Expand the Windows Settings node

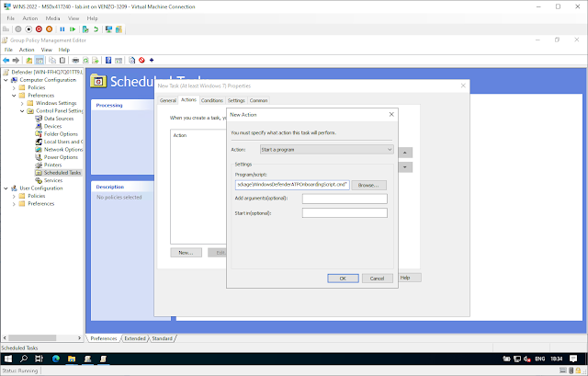[22, 103]
